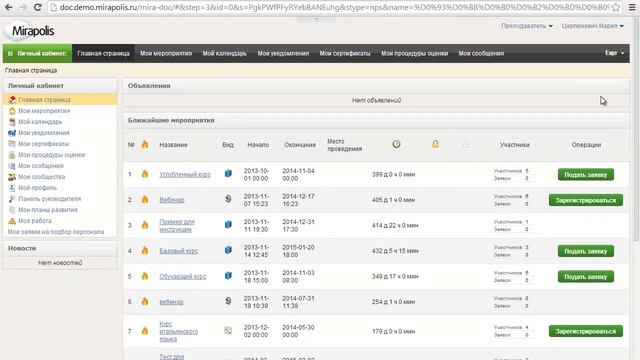This screenshot has width=640, height=360.
Task: Open Мои сертификаты in top bar
Action: coord(345,53)
